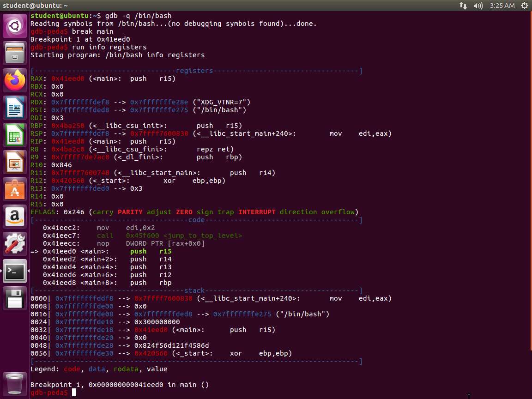Image resolution: width=532 pixels, height=399 pixels.
Task: Click at the final gdb-peda$ prompt cursor
Action: [x=74, y=393]
